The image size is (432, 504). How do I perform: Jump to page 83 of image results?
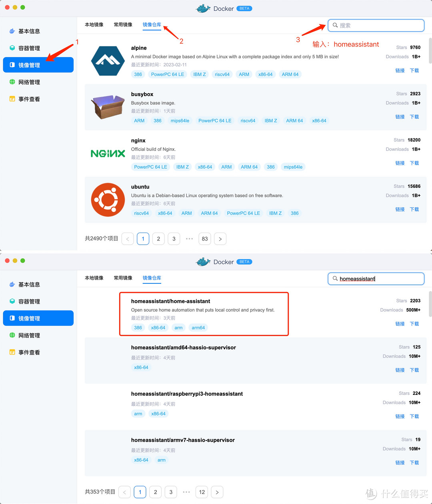click(204, 239)
